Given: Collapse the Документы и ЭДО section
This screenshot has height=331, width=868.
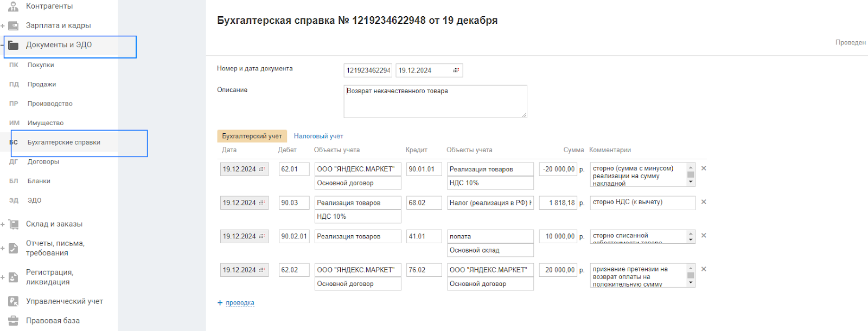Looking at the screenshot, I should (x=3, y=45).
